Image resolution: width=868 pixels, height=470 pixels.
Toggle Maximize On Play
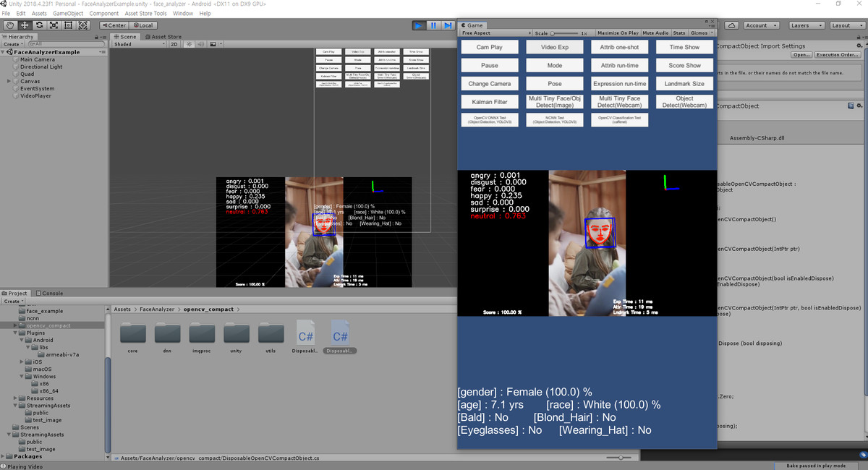(618, 33)
